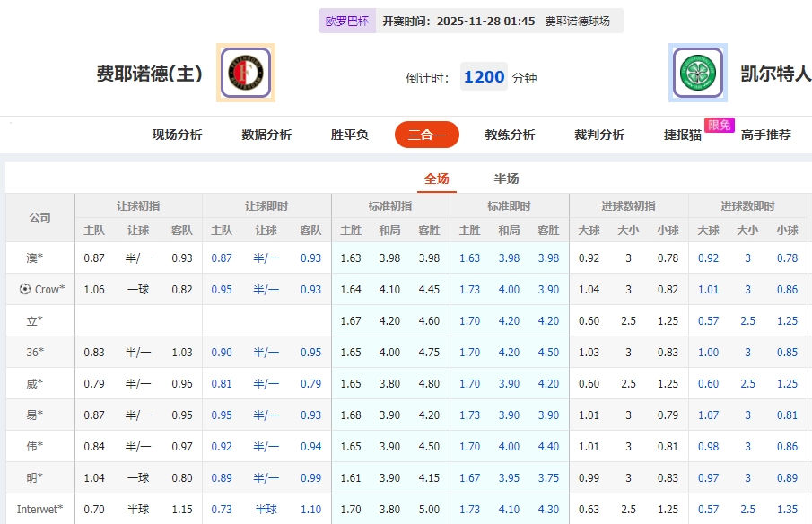Image resolution: width=812 pixels, height=524 pixels.
Task: Open the 现场分析 tab
Action: click(176, 133)
